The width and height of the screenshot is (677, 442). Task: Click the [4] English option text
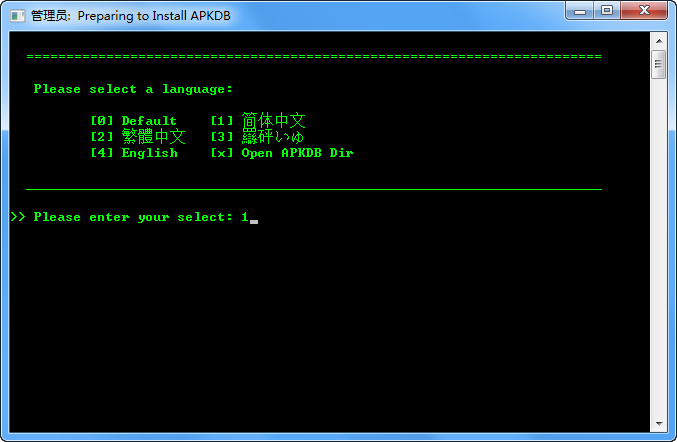coord(134,153)
